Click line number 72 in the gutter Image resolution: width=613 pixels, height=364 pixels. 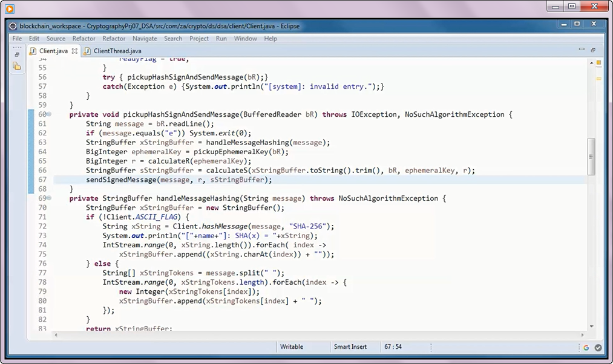click(42, 227)
